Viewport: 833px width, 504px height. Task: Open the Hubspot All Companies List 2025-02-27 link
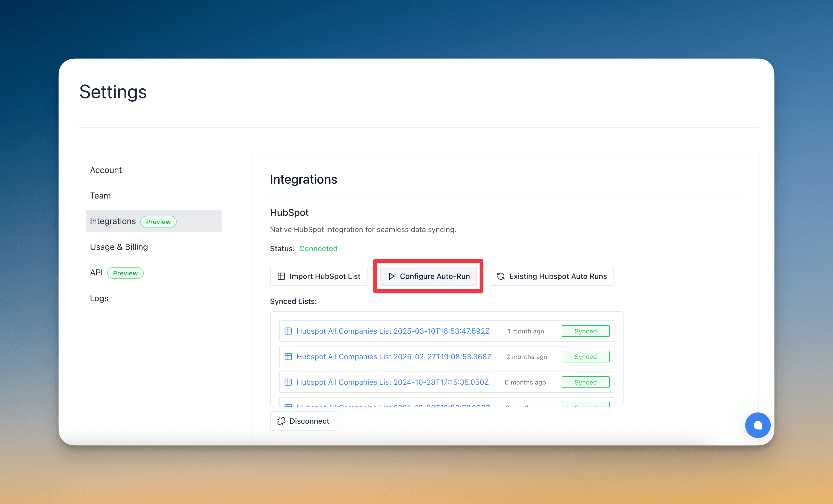(x=394, y=357)
